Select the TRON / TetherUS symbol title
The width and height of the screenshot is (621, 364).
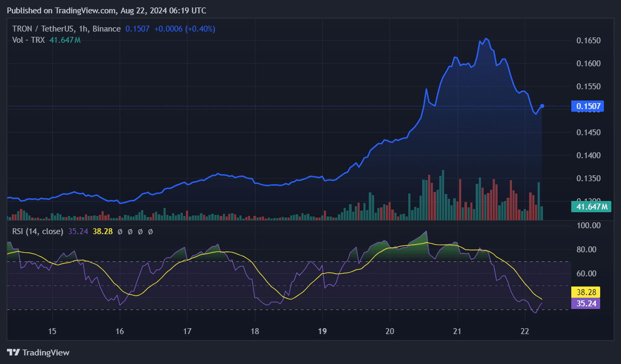click(43, 29)
